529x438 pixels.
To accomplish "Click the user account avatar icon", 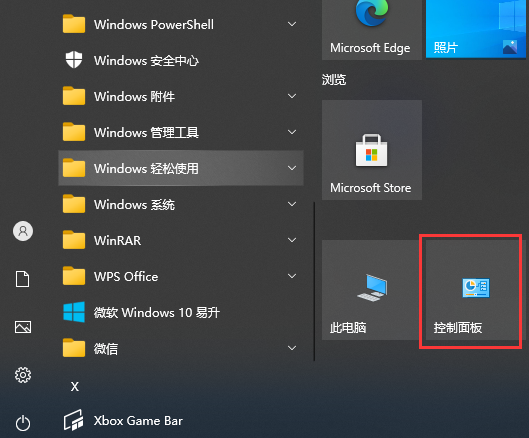I will click(x=23, y=231).
